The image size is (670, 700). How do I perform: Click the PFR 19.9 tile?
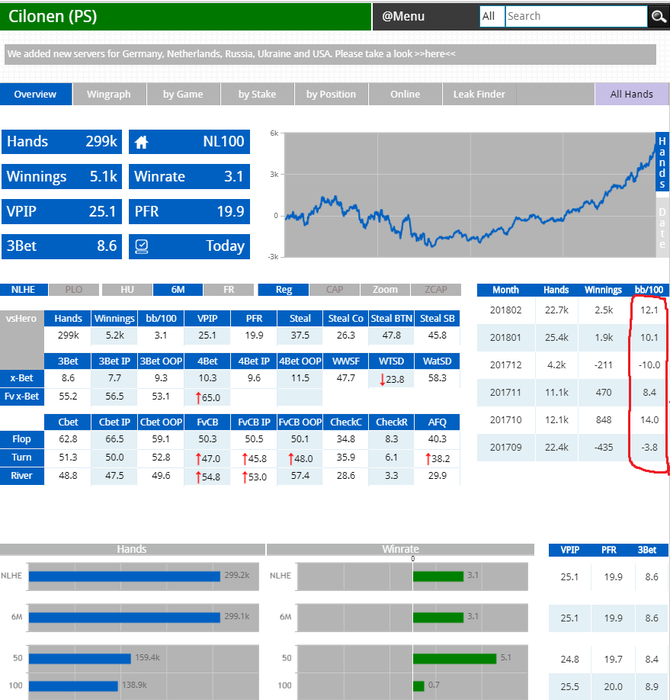189,212
